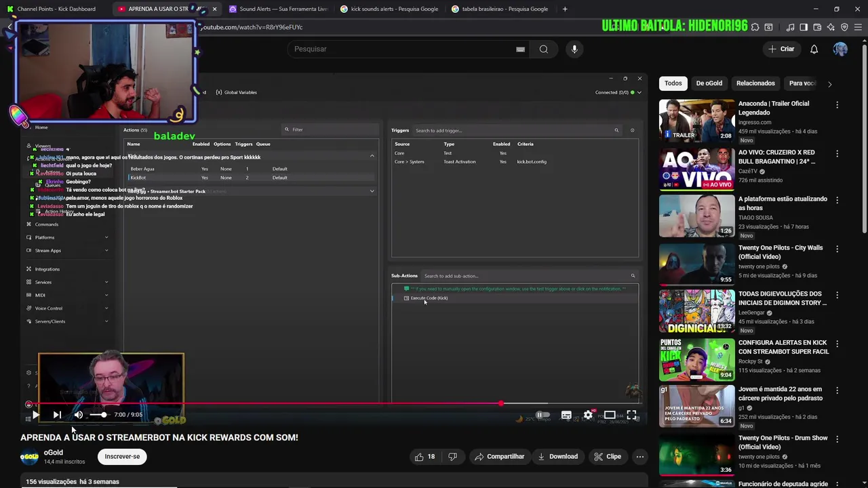Toggle the autoplay switch in player
The height and width of the screenshot is (488, 868).
coord(542,415)
